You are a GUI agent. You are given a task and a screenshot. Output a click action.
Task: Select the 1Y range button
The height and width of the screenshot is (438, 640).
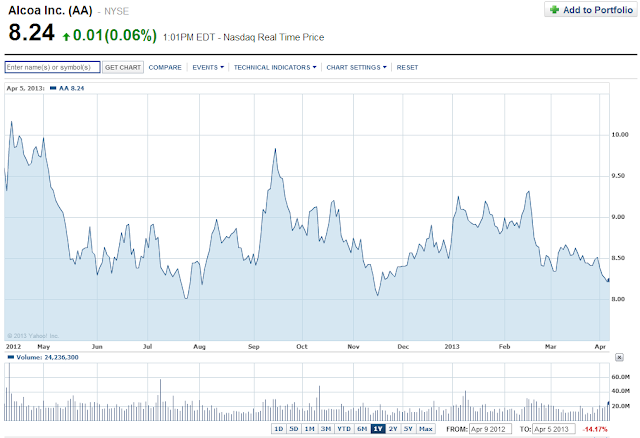tap(378, 429)
